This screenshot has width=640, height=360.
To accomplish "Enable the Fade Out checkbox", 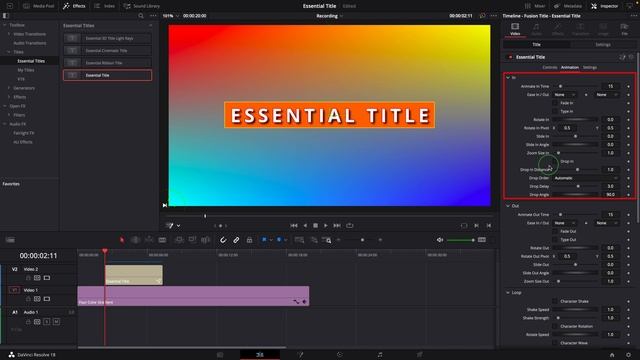I will pyautogui.click(x=555, y=231).
